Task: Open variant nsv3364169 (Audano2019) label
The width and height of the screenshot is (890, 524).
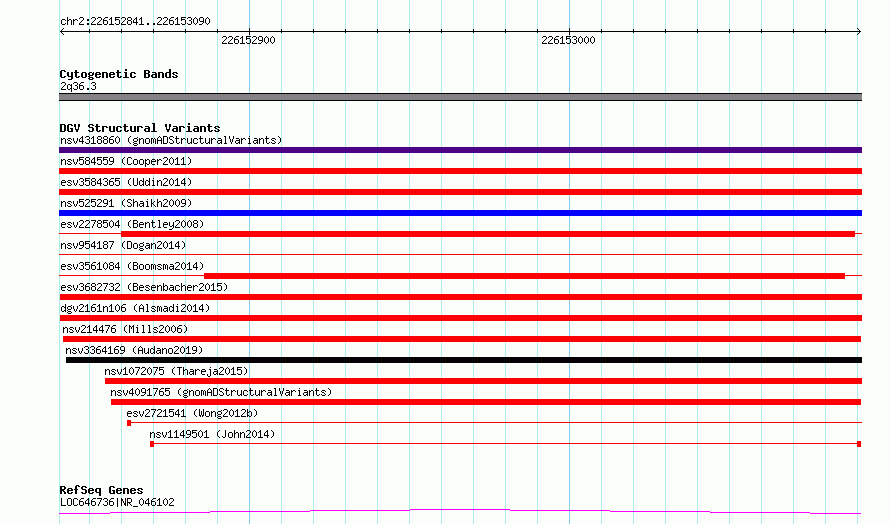Action: tap(134, 350)
